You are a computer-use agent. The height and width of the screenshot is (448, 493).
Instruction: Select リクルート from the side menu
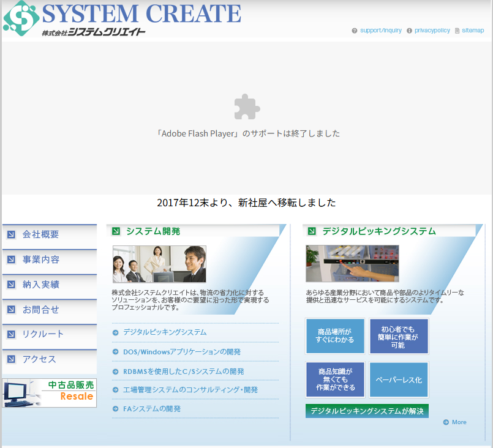tap(49, 334)
